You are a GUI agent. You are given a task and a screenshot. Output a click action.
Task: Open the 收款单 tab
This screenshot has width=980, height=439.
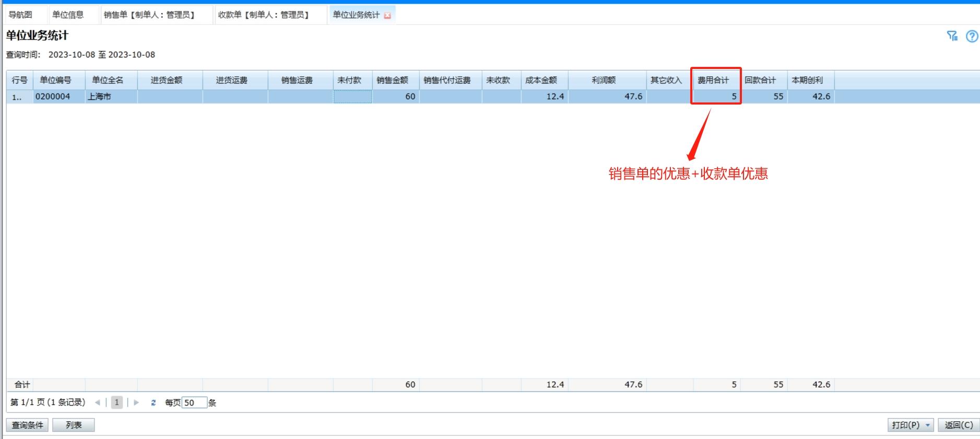(264, 15)
